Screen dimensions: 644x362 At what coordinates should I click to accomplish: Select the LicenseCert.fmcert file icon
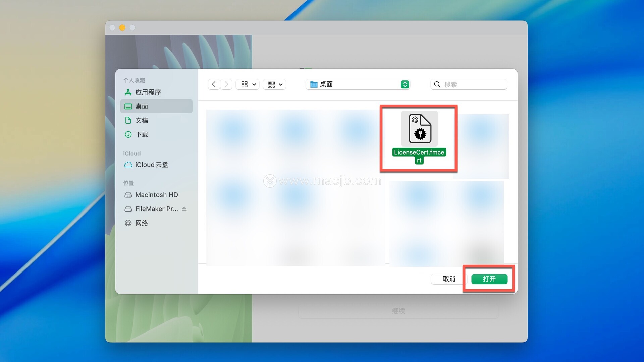pos(419,129)
